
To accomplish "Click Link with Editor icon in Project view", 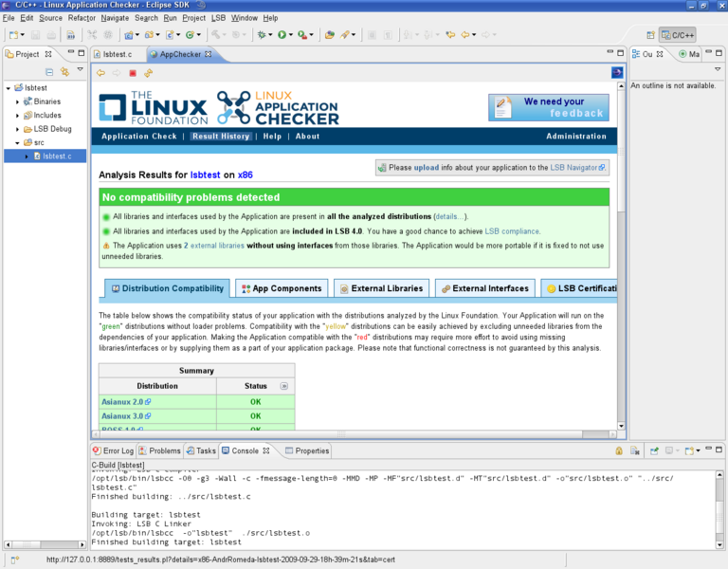I will [64, 71].
